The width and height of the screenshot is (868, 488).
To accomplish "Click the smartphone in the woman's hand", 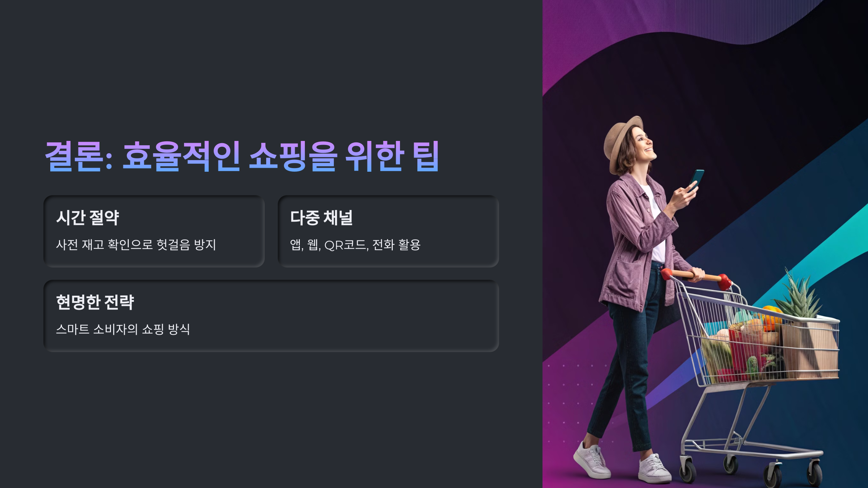I will pyautogui.click(x=696, y=180).
